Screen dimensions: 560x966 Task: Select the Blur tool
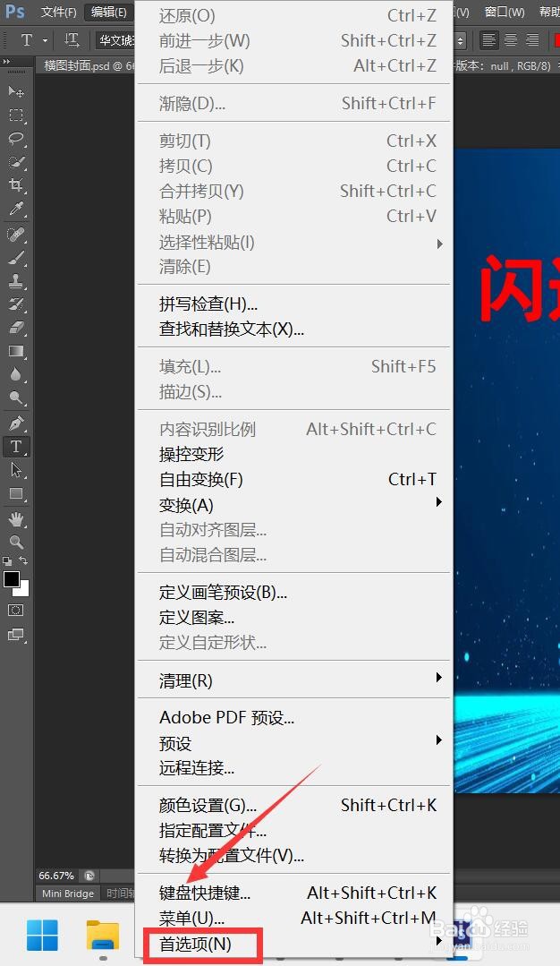[16, 374]
